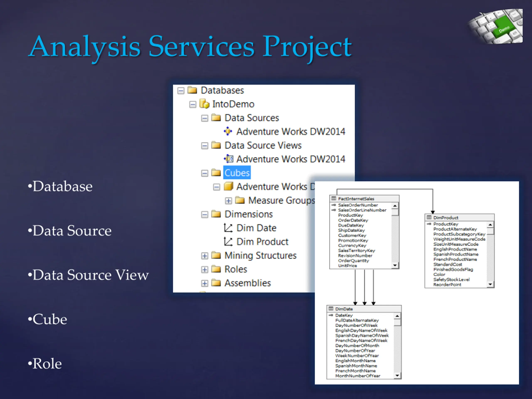
Task: Click the Data Sources folder icon
Action: 216,118
